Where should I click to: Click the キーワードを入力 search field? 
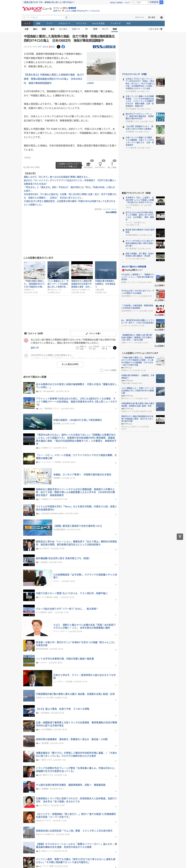tap(44, 18)
